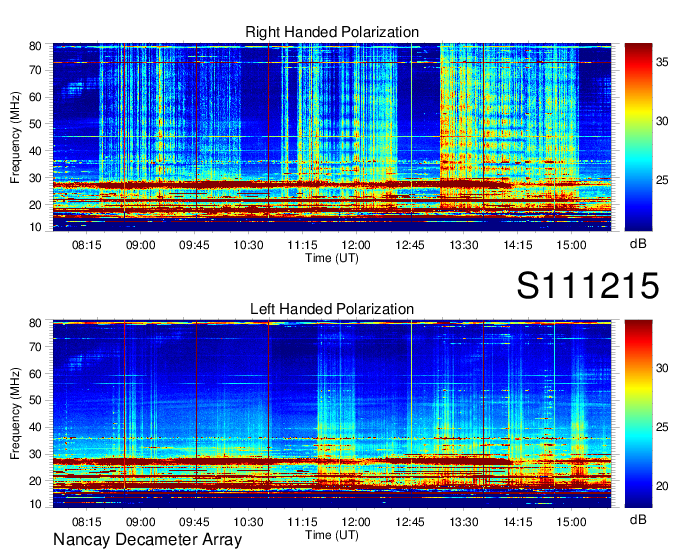Click the 40 MHz tick on the Left Handed plot
The height and width of the screenshot is (552, 680).
click(x=35, y=427)
